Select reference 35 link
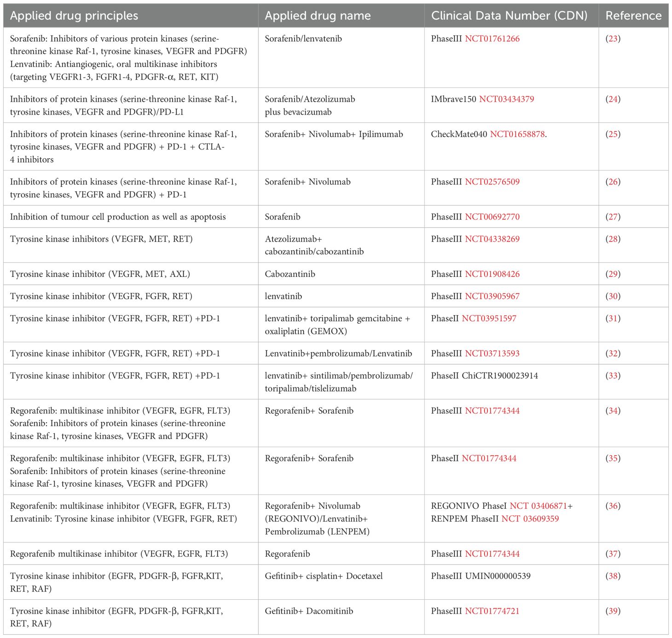Viewport: 672px width, 638px height. click(x=613, y=458)
